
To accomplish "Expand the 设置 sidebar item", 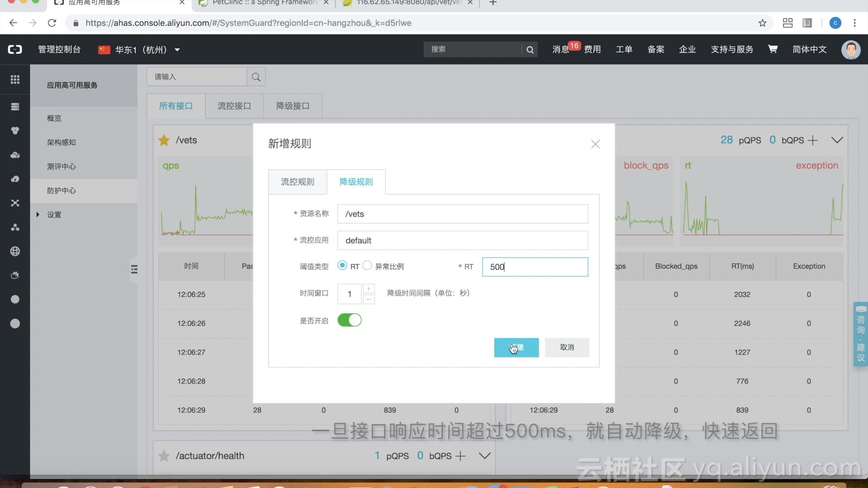I will pyautogui.click(x=54, y=215).
